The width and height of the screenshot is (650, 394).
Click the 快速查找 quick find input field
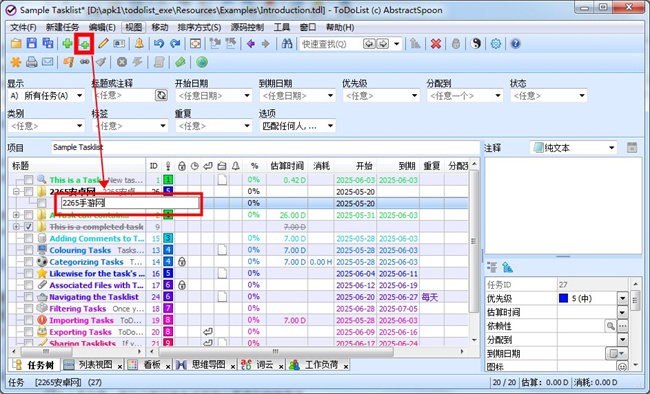331,44
